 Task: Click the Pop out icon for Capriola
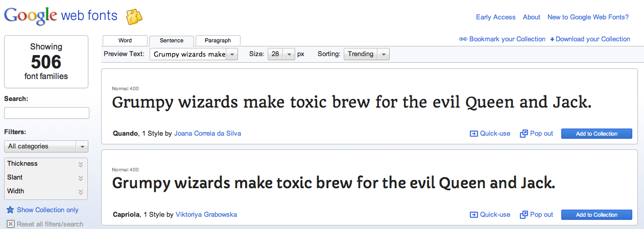coord(523,215)
